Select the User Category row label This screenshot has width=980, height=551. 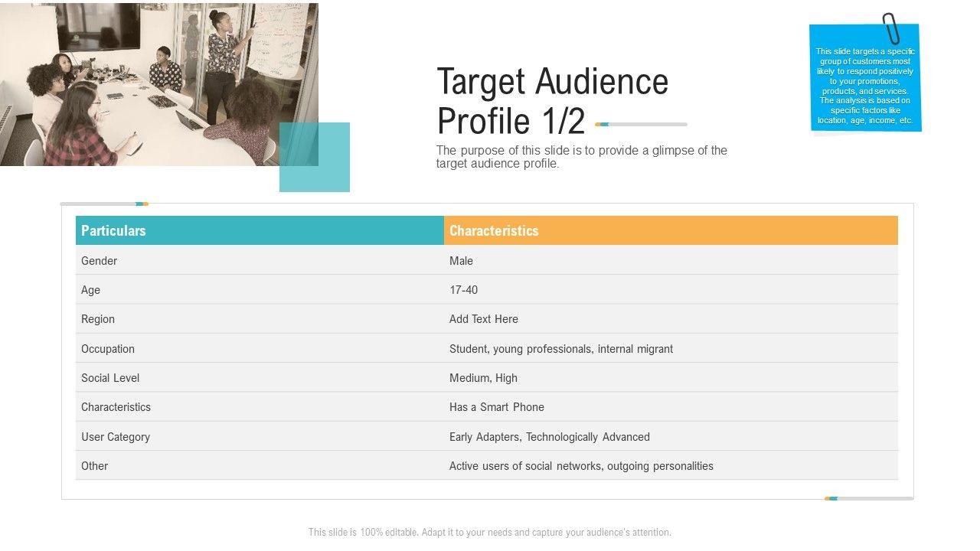(116, 437)
